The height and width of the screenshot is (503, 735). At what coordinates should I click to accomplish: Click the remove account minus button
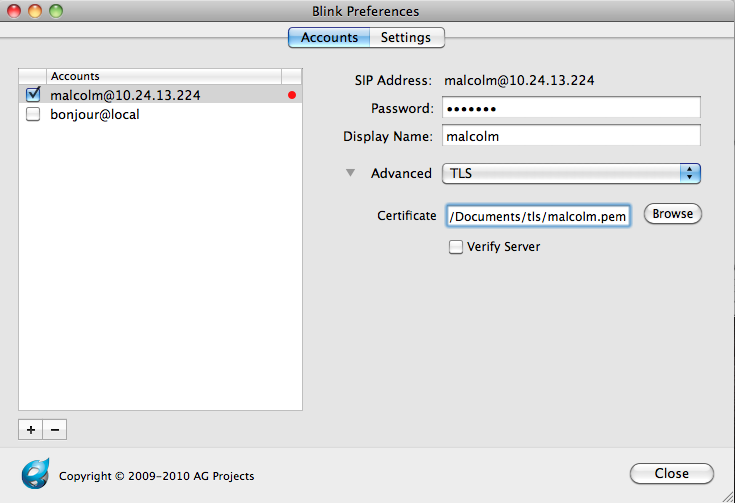(55, 429)
